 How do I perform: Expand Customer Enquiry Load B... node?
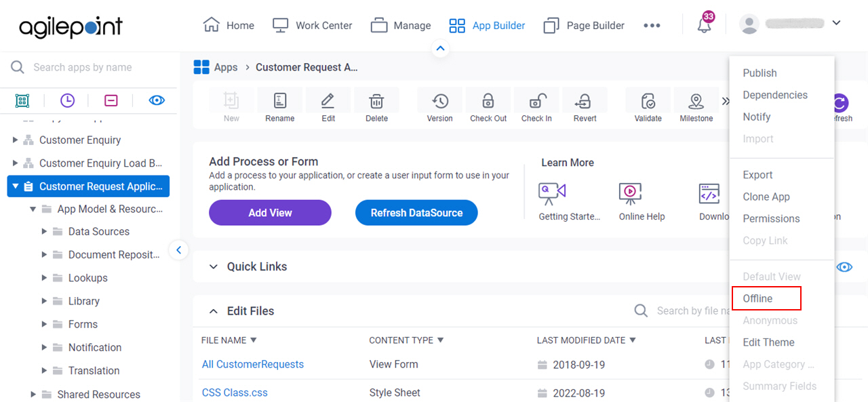point(16,163)
